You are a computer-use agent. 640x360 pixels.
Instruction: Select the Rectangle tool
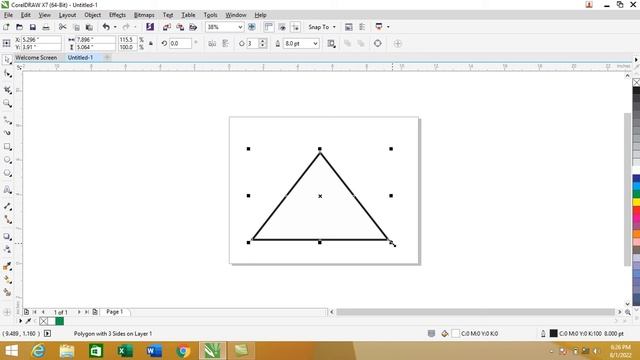click(x=7, y=147)
